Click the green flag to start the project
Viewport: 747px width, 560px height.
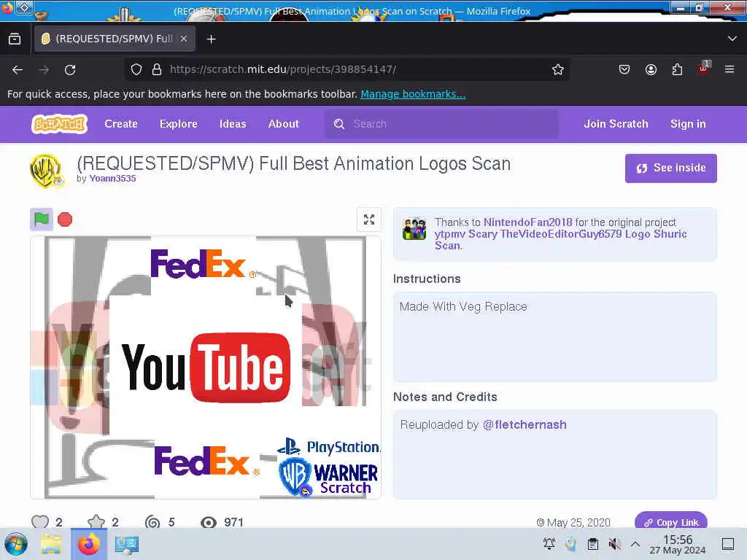pyautogui.click(x=42, y=219)
